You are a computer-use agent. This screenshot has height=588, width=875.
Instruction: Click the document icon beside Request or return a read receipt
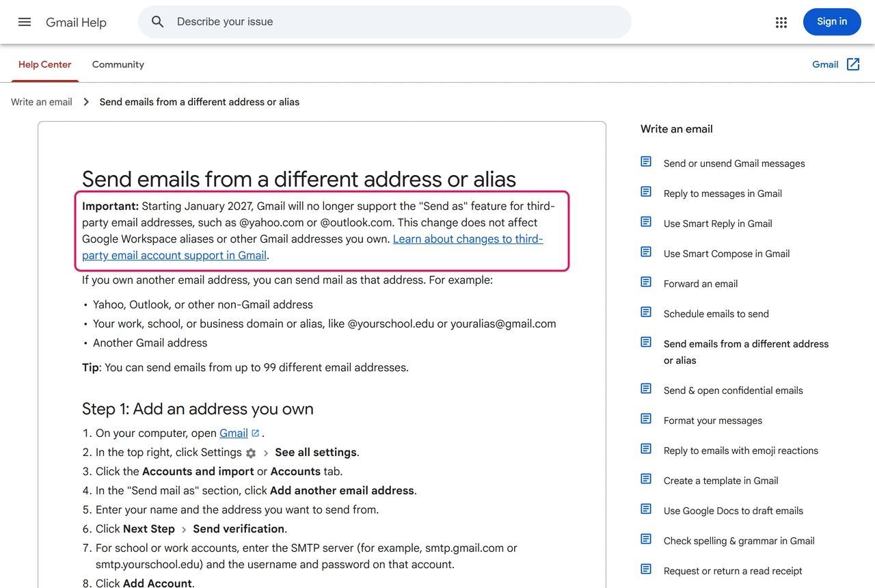coord(646,569)
